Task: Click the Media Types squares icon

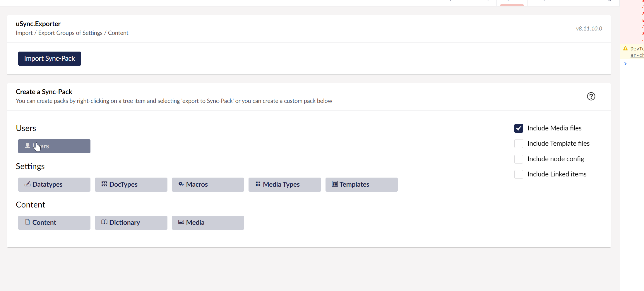Action: click(258, 184)
